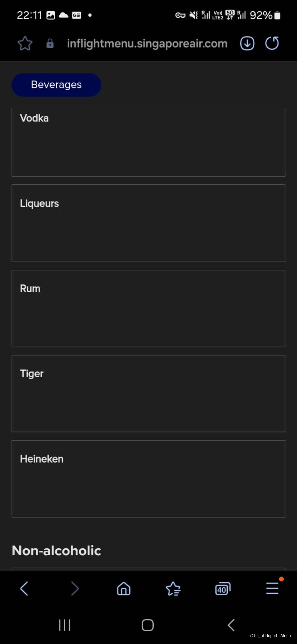Viewport: 297px width, 644px height.
Task: Open the downloads icon in address bar
Action: (247, 44)
